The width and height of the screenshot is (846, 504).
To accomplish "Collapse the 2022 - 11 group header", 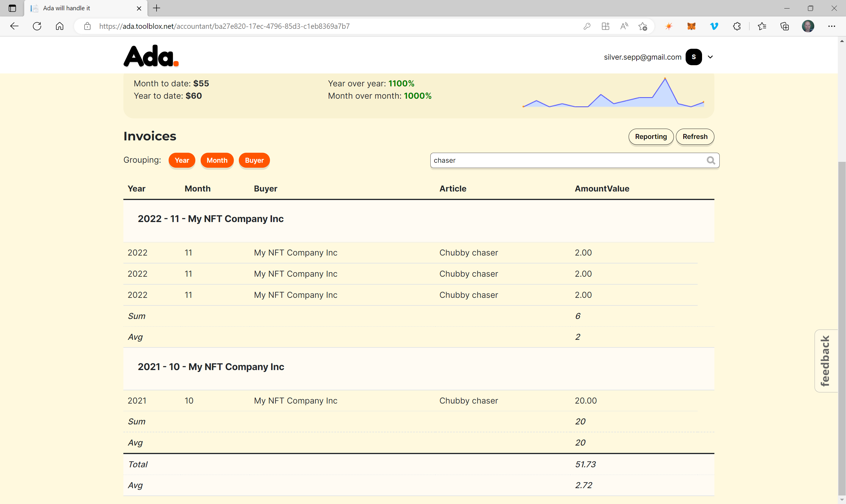I will point(211,219).
